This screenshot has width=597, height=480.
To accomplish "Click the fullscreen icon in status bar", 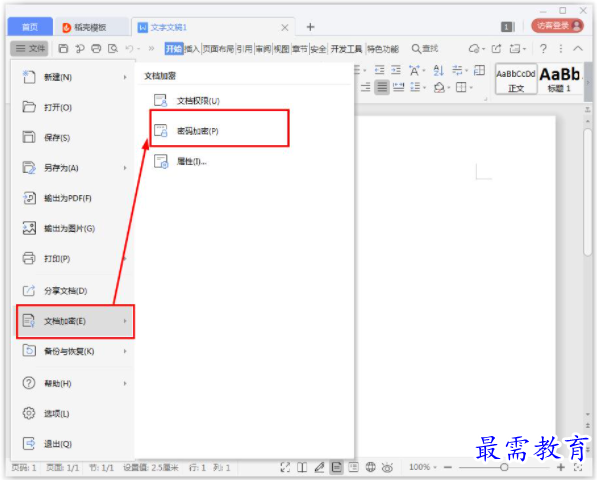I will pos(285,467).
